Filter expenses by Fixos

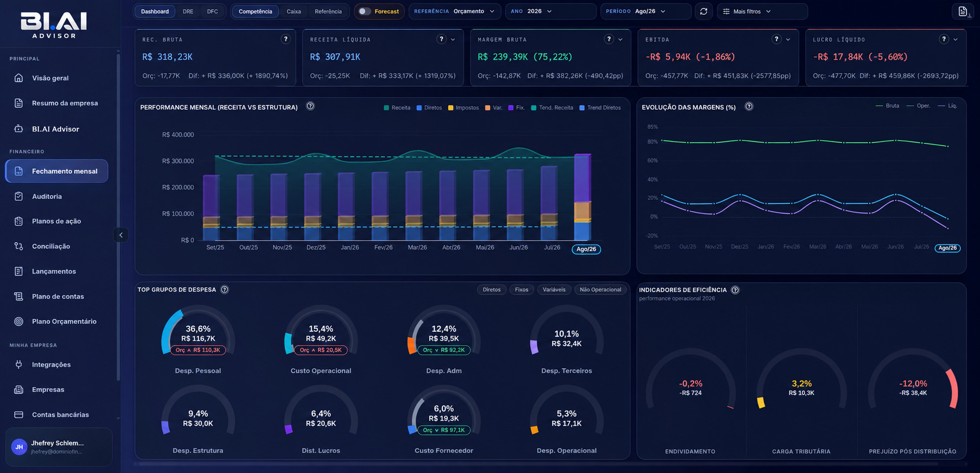[521, 289]
